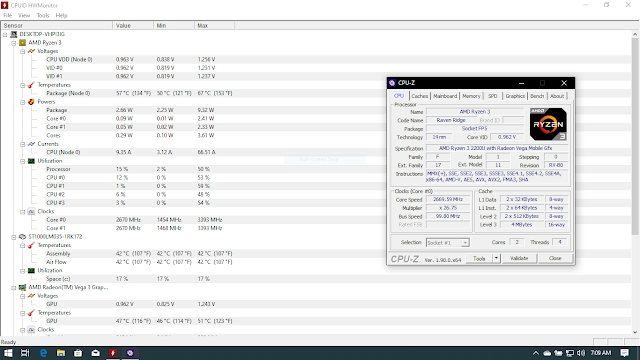Click the Tools button in CPU-Z
640x360 pixels.
479,258
